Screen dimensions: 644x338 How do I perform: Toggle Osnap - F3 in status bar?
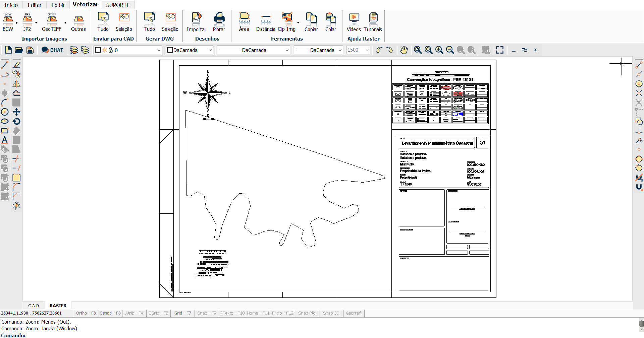coord(110,313)
